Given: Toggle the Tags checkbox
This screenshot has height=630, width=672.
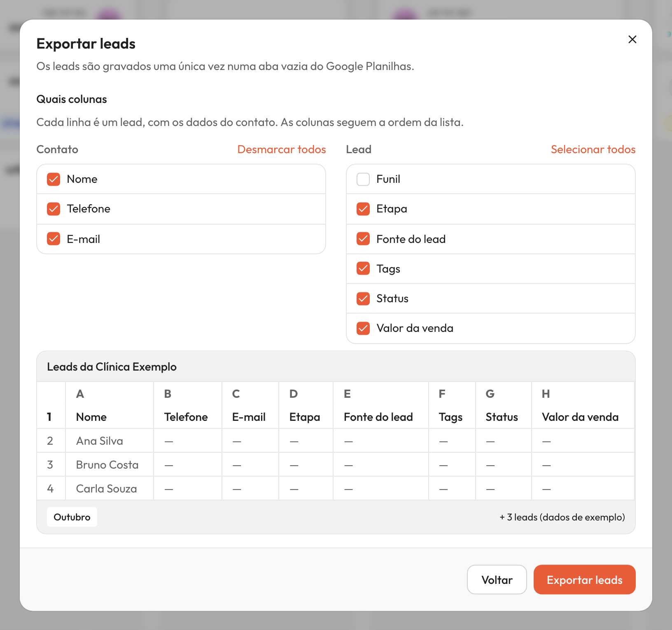Looking at the screenshot, I should point(363,268).
